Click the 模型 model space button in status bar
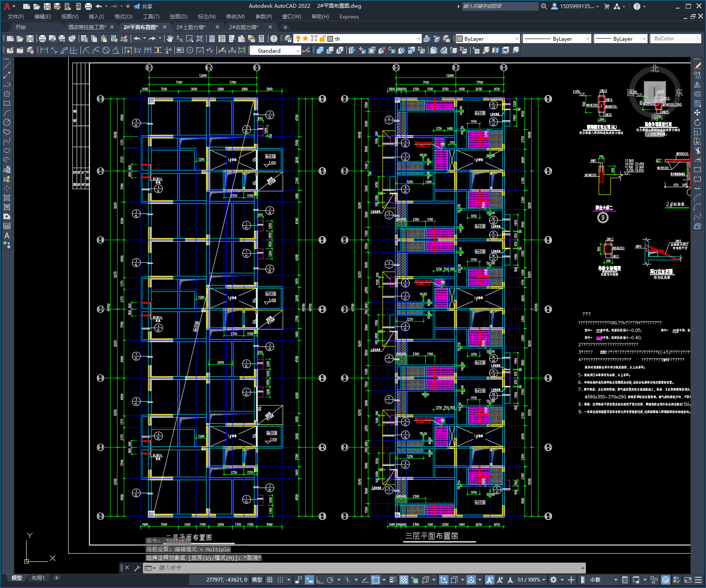Screen dimensions: 706x588 (x=257, y=580)
